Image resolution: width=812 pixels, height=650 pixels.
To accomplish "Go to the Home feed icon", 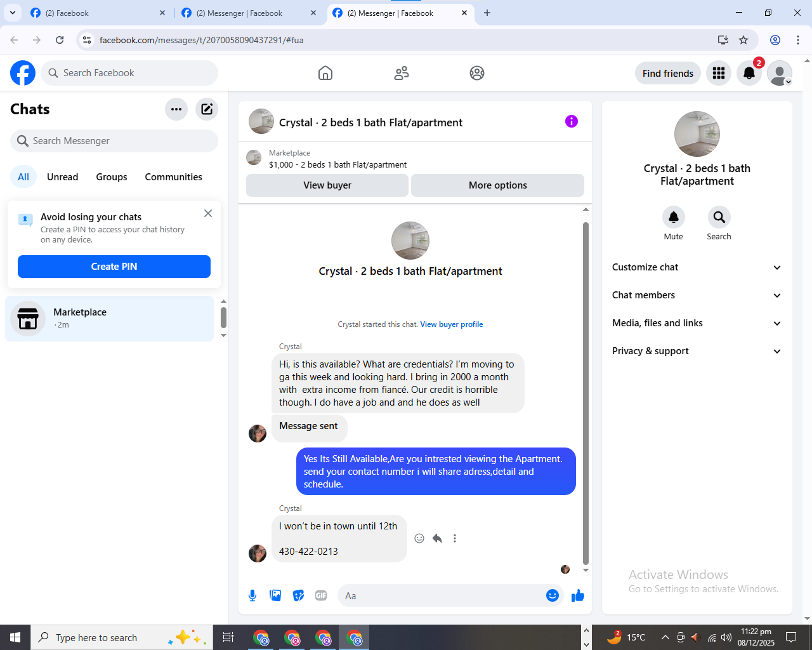I will coord(325,73).
